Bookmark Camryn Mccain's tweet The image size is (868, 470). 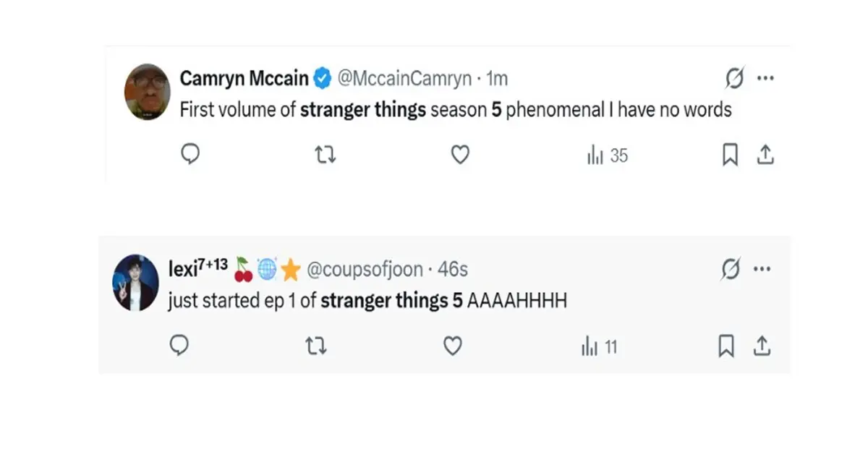click(730, 155)
